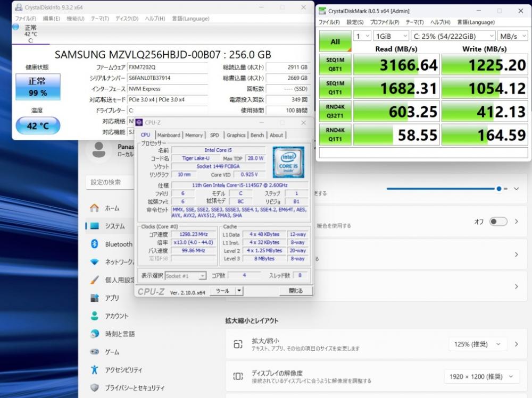Toggle the オフ switch in display settings

point(498,222)
